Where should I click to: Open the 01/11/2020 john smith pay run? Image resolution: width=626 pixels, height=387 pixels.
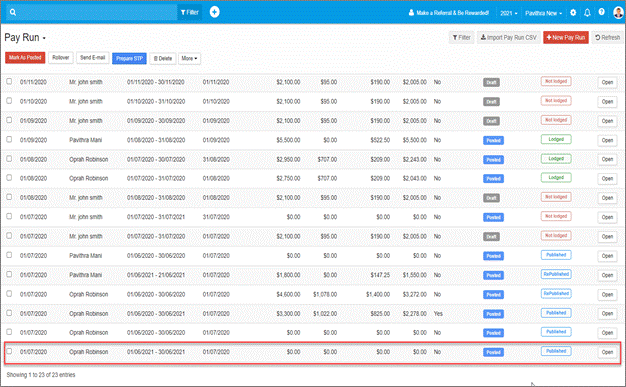(607, 82)
